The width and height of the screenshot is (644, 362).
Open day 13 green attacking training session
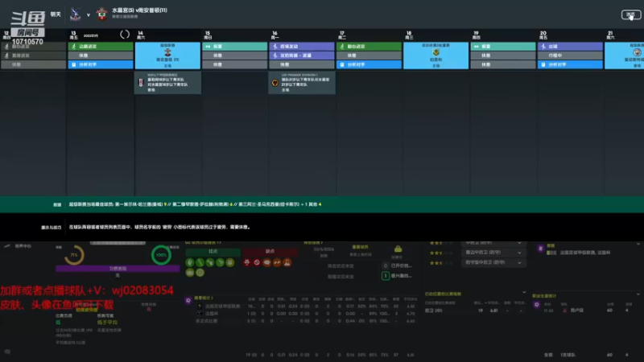coord(101,47)
